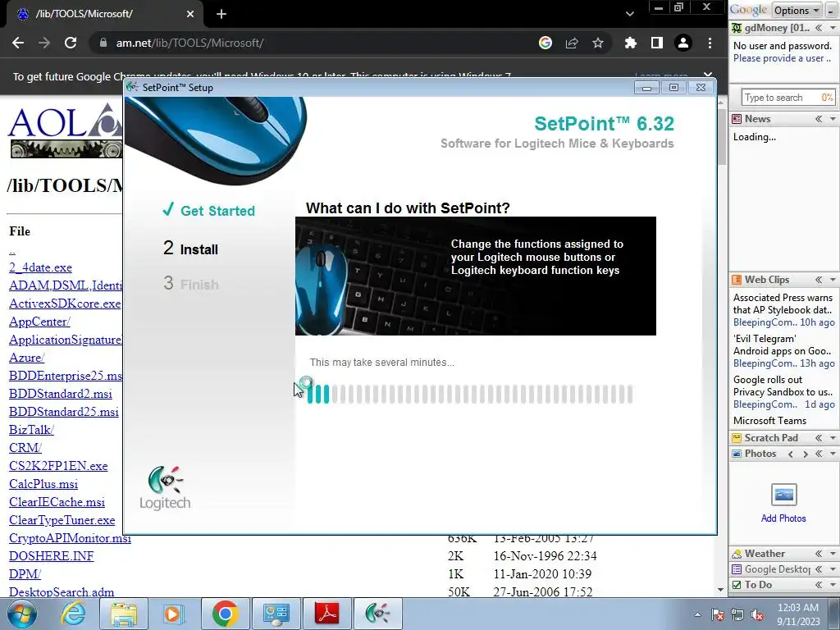
Task: Click the Photos gadget icon
Action: pos(737,454)
